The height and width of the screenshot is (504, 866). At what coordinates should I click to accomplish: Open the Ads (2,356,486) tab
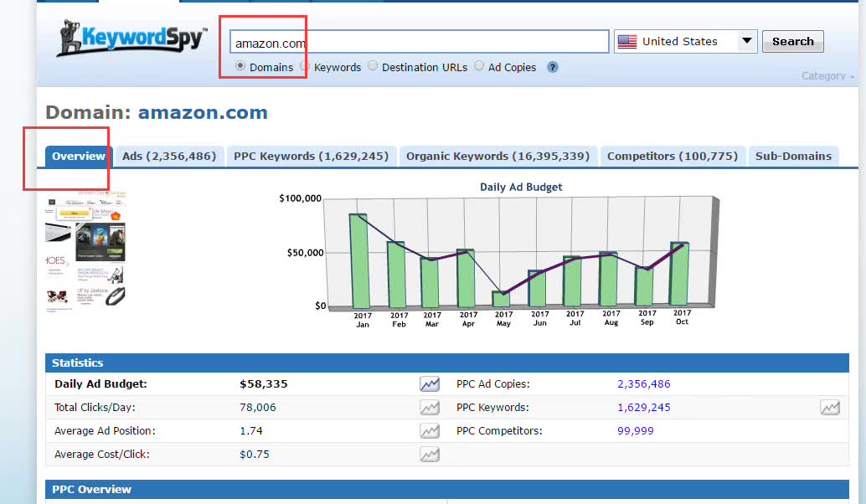pos(169,157)
